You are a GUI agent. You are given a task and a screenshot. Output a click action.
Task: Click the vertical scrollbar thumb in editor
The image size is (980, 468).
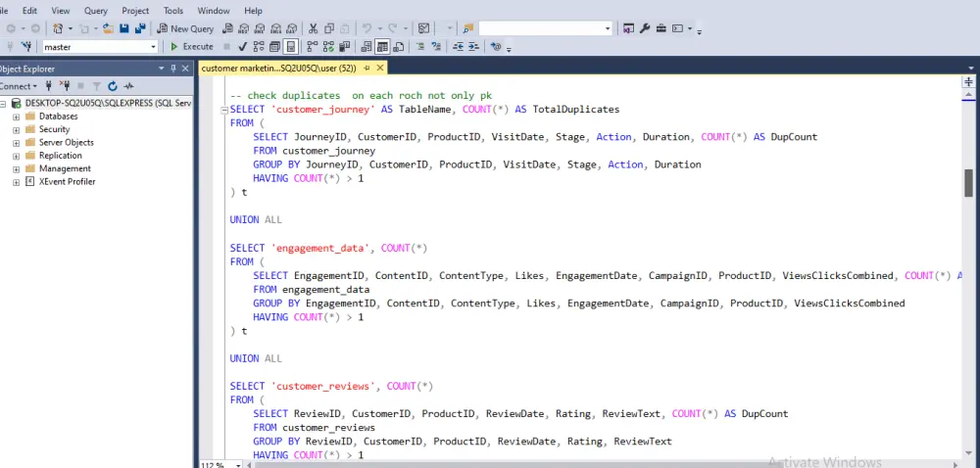click(x=969, y=183)
